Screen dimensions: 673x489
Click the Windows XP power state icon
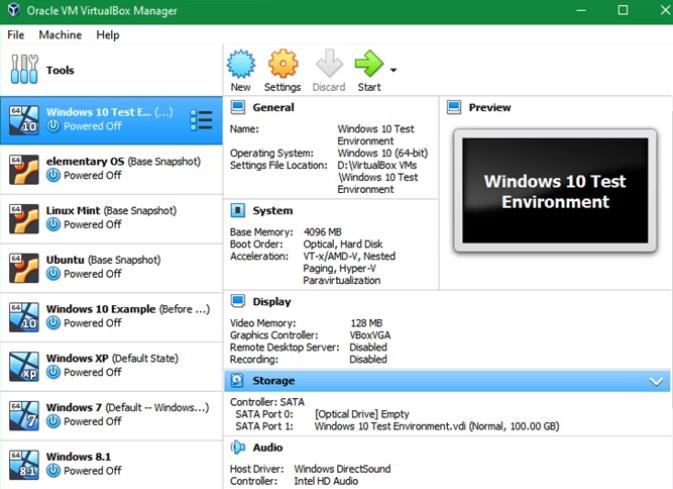pyautogui.click(x=53, y=372)
